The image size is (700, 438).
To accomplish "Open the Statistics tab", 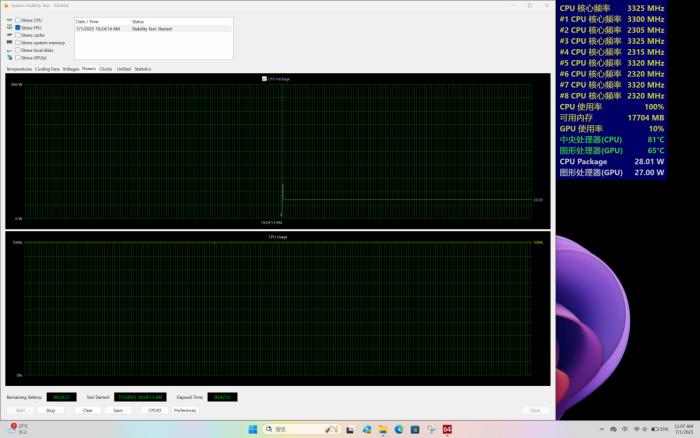I will 143,69.
